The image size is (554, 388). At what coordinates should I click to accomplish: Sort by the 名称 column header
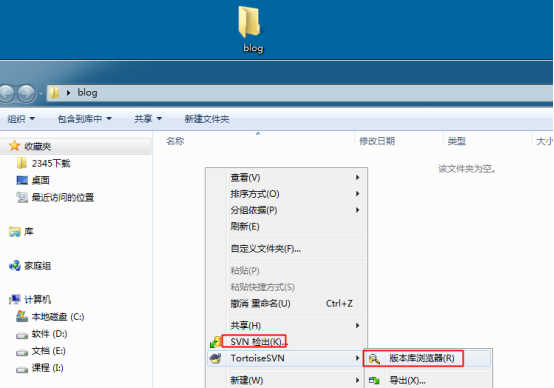pyautogui.click(x=175, y=141)
